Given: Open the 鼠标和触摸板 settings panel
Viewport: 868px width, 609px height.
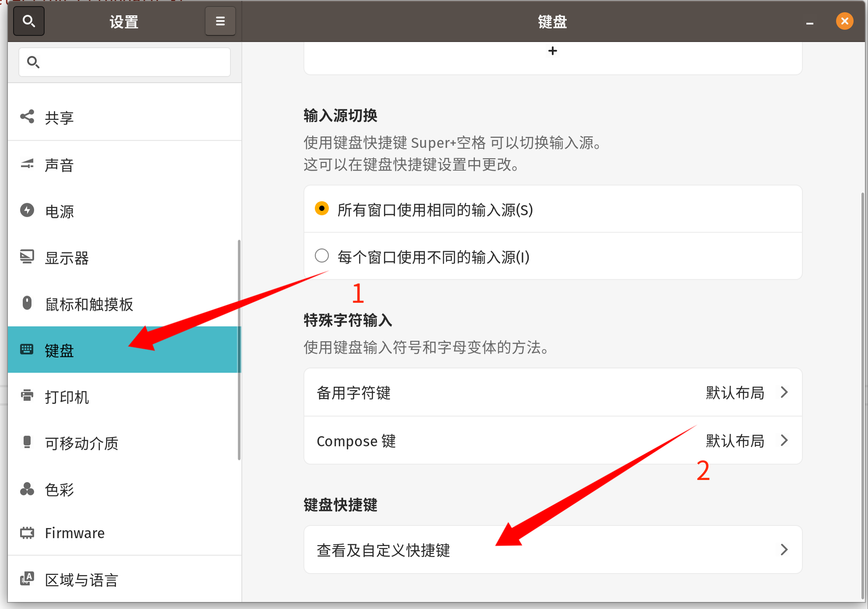Looking at the screenshot, I should [x=125, y=303].
